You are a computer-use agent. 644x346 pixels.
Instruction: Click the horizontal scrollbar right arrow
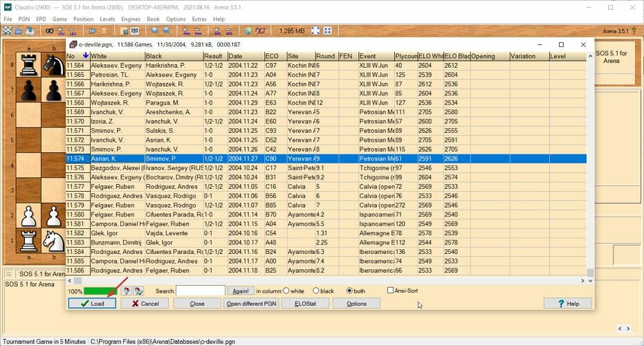(x=582, y=281)
